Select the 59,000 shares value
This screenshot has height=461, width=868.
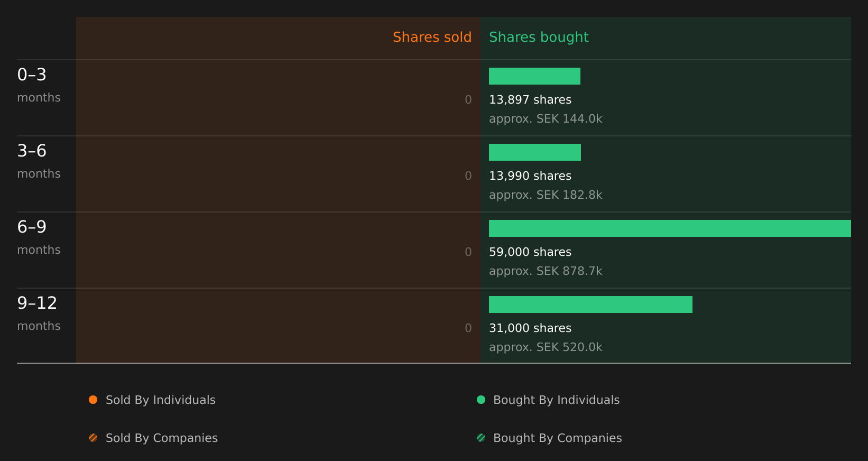(530, 252)
